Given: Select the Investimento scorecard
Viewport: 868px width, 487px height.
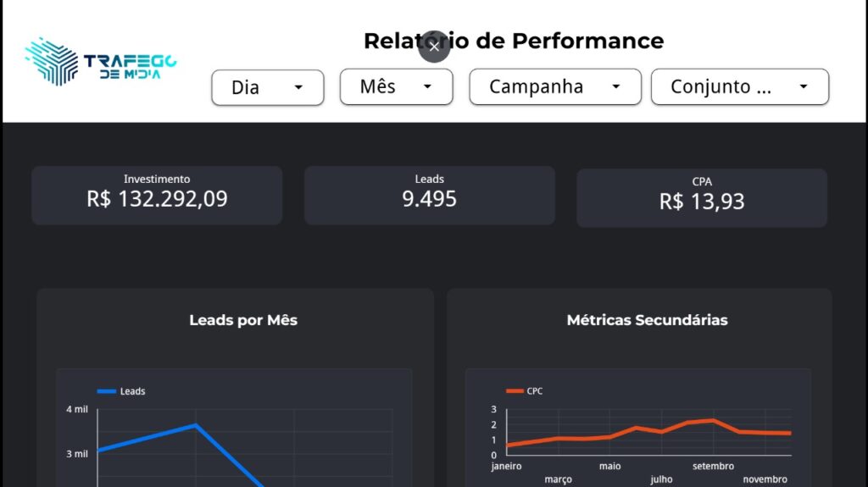Looking at the screenshot, I should click(157, 196).
